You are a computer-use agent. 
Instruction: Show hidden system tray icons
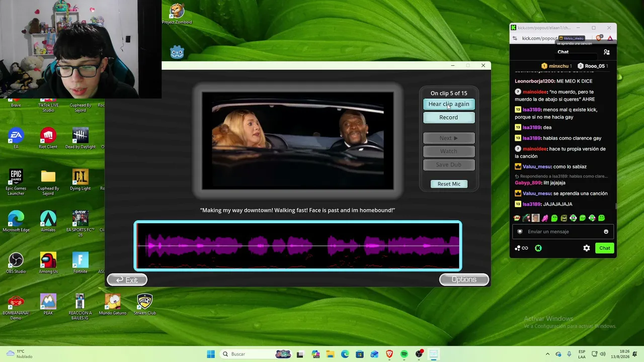click(548, 354)
